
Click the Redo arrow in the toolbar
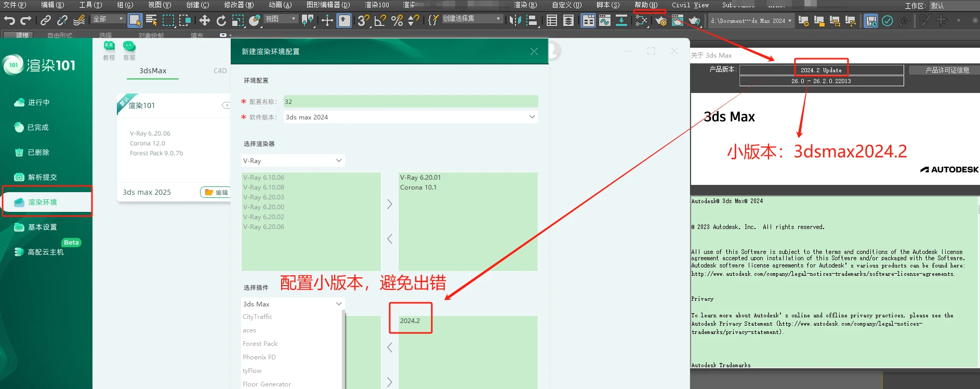click(25, 21)
